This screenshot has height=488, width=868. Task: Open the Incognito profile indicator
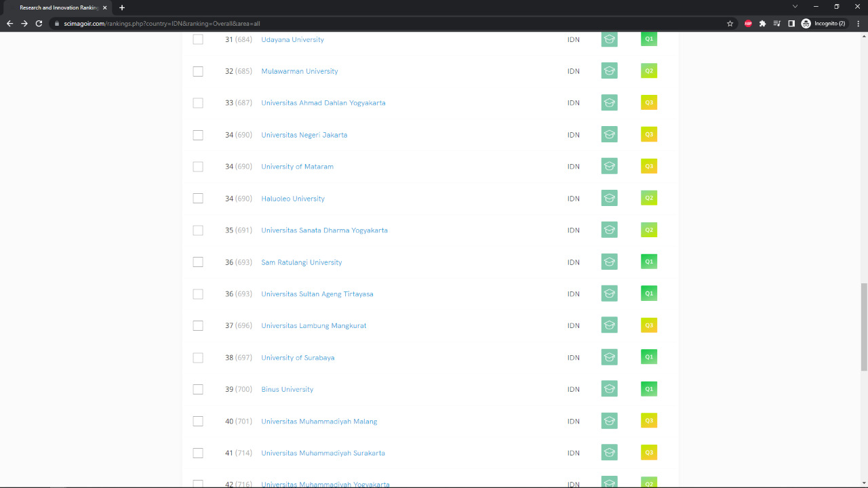point(823,23)
